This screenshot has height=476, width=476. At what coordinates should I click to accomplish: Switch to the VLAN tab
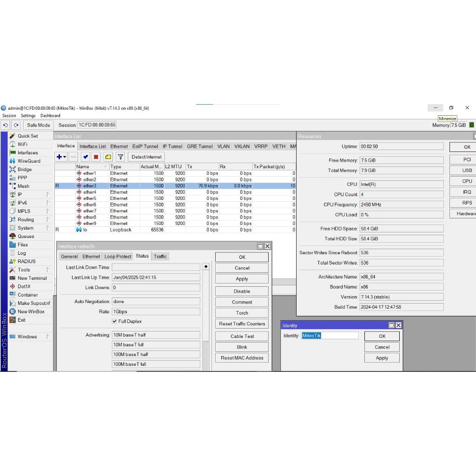pos(223,146)
